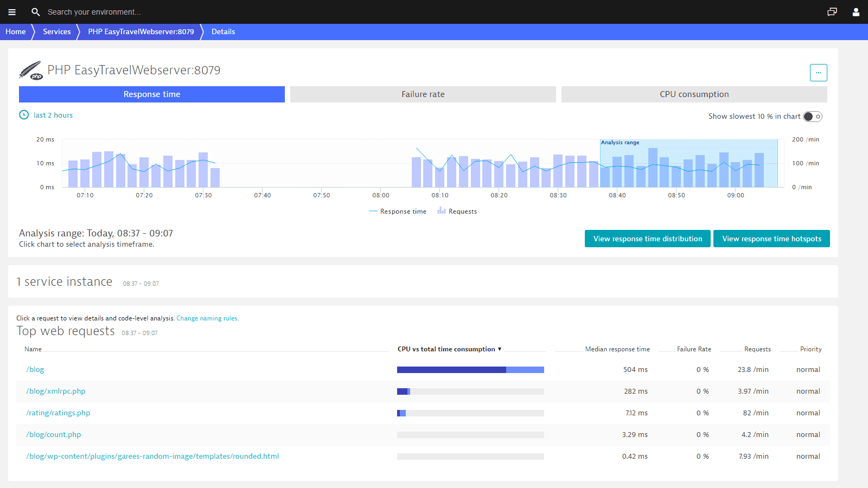The image size is (868, 488).
Task: Click the 0.42 ms response value
Action: point(635,456)
